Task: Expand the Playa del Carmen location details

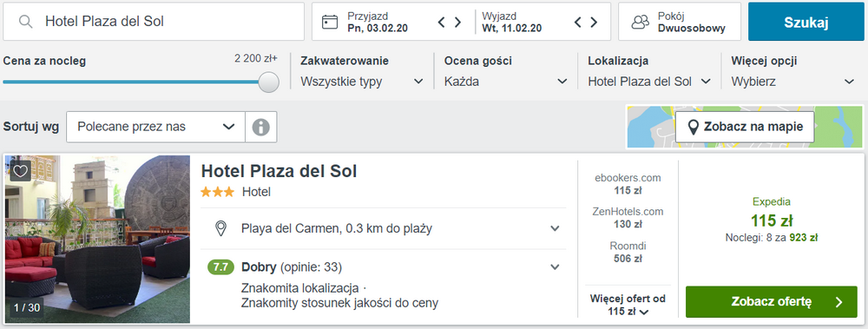Action: pos(555,228)
